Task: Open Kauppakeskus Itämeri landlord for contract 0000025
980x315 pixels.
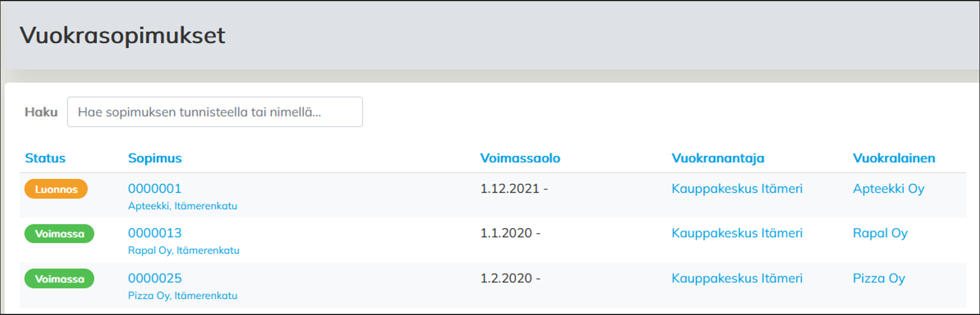Action: [x=737, y=278]
